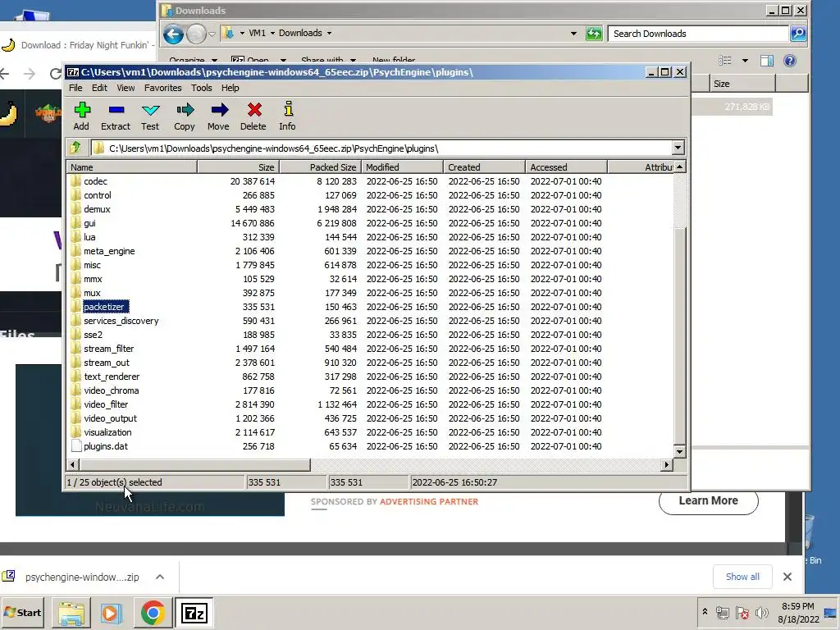Select the codec folder icon
The image size is (840, 630).
coord(76,181)
